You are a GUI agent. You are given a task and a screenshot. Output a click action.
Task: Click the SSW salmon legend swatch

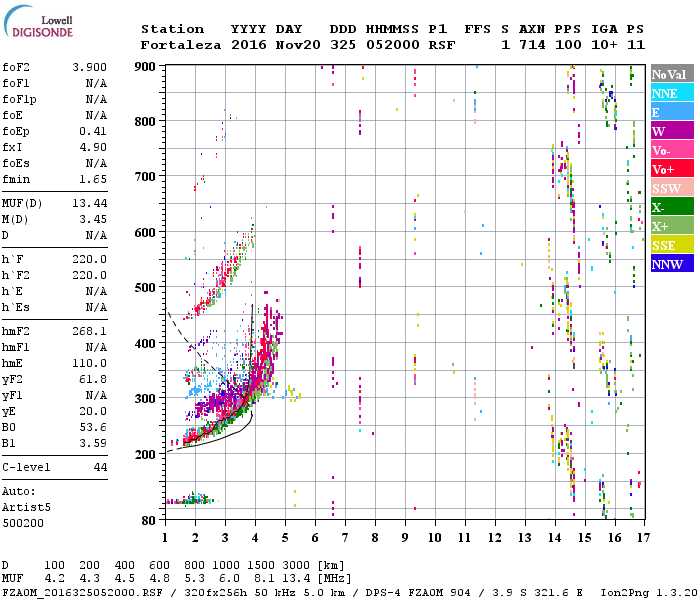672,188
